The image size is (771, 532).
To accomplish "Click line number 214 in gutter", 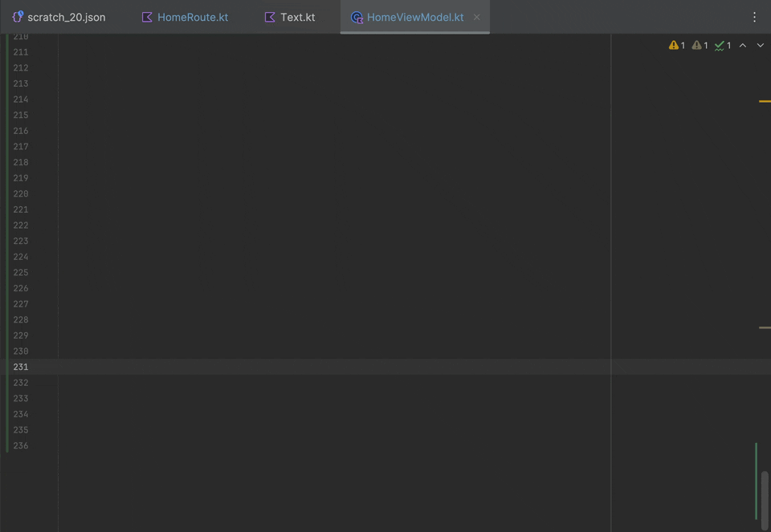I will [x=21, y=99].
